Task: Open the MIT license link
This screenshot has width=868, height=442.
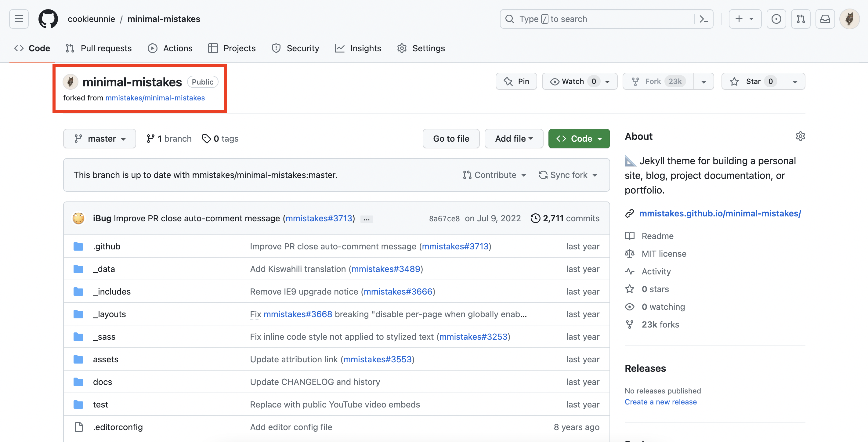Action: click(655, 254)
